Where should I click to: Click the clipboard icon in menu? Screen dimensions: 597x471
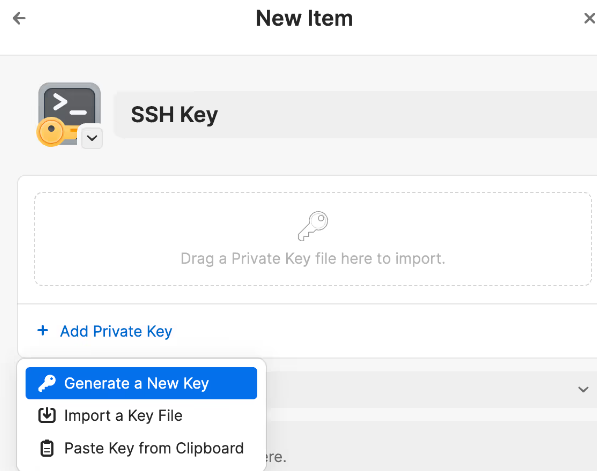point(47,448)
